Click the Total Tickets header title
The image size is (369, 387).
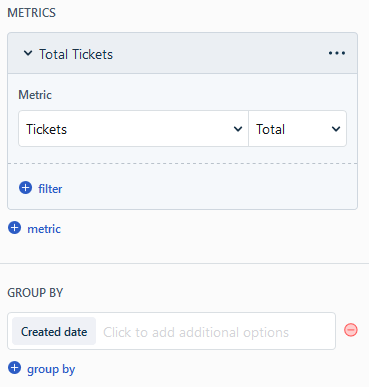click(76, 54)
